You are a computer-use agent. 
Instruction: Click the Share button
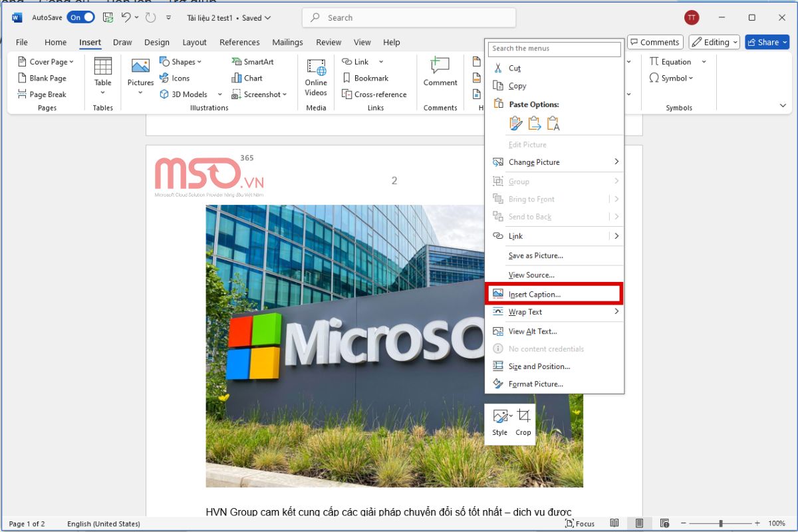pos(767,42)
